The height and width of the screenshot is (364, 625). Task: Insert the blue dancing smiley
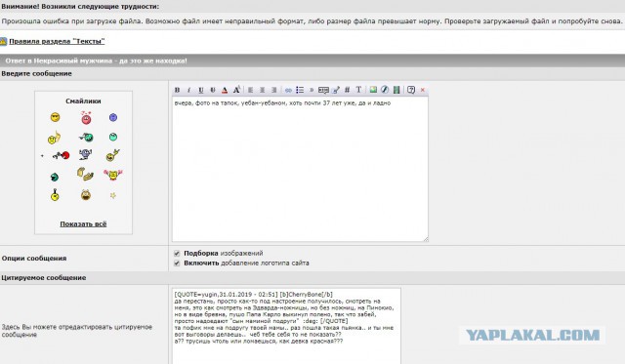(85, 154)
